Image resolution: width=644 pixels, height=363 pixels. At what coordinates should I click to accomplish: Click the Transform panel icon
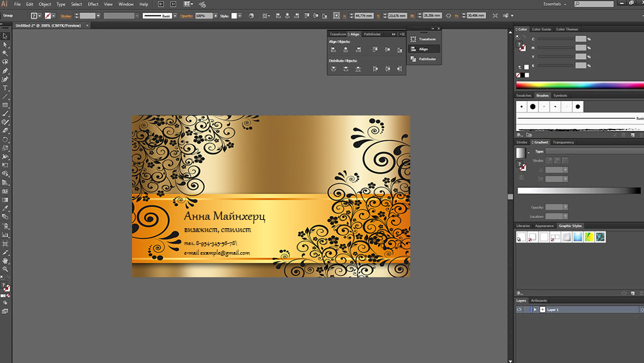point(413,39)
